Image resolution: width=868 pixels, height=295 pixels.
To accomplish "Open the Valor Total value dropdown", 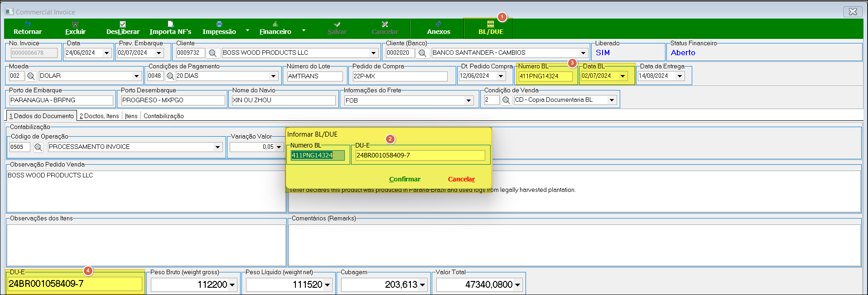I will (518, 285).
